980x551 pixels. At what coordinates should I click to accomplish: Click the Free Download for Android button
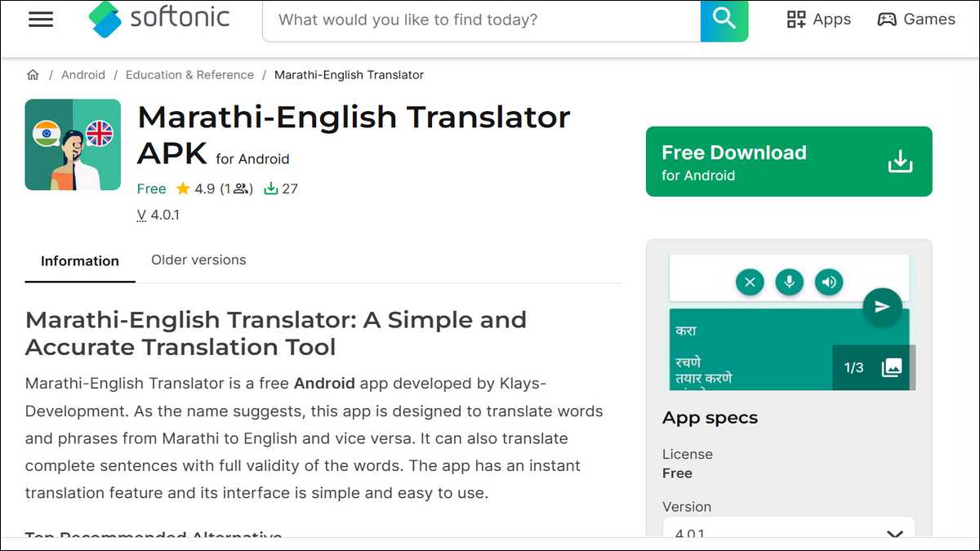(x=789, y=162)
